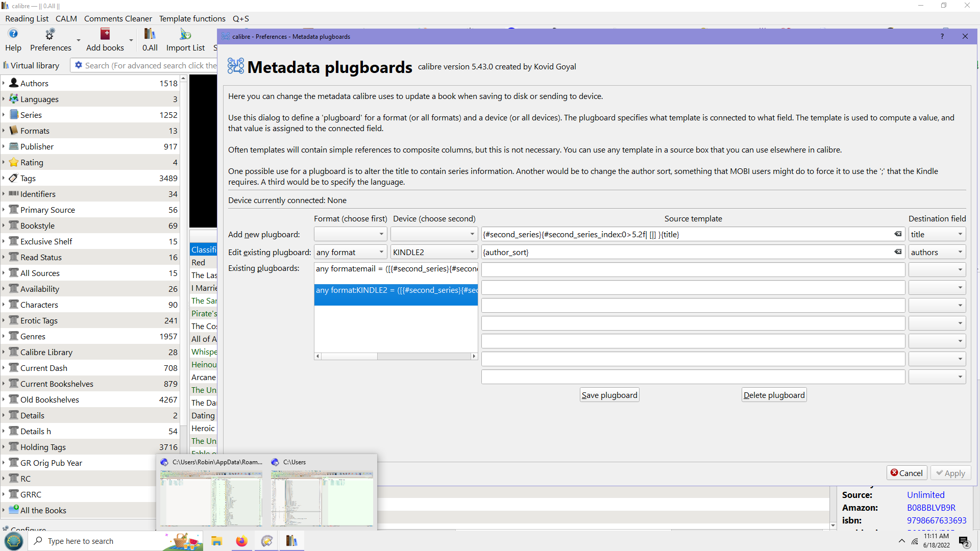Click the Authors category icon
Image resolution: width=980 pixels, height=551 pixels.
pyautogui.click(x=14, y=83)
